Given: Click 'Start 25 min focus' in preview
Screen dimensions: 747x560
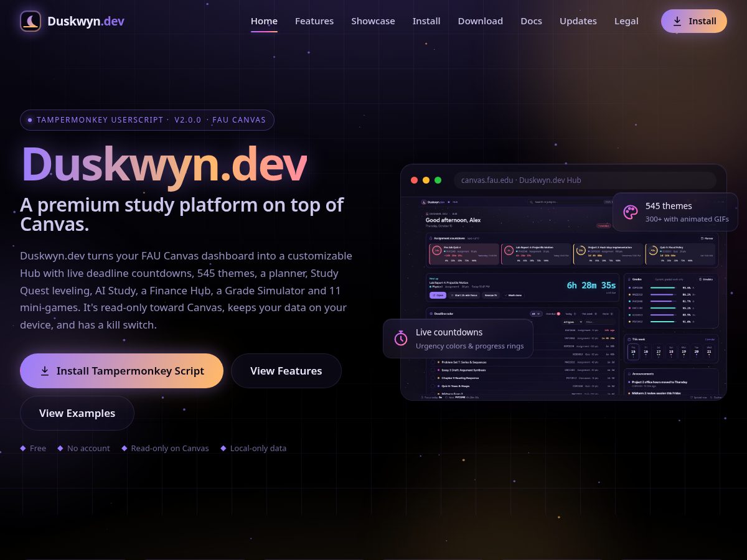Looking at the screenshot, I should (465, 295).
